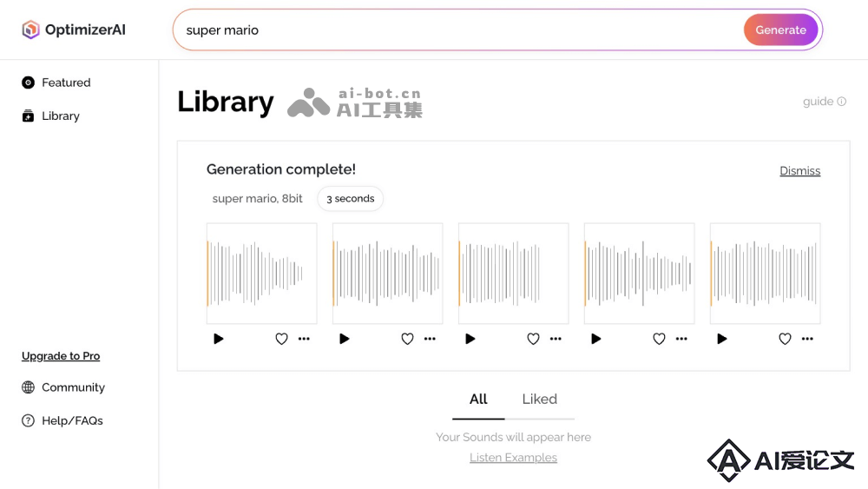
Task: Like the fifth generated sound
Action: [785, 339]
